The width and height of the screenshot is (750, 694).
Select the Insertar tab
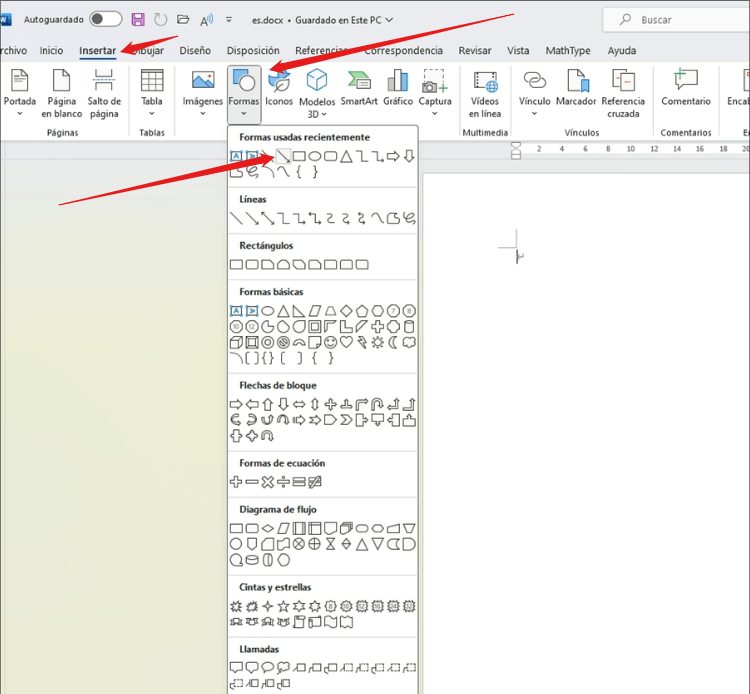tap(98, 51)
